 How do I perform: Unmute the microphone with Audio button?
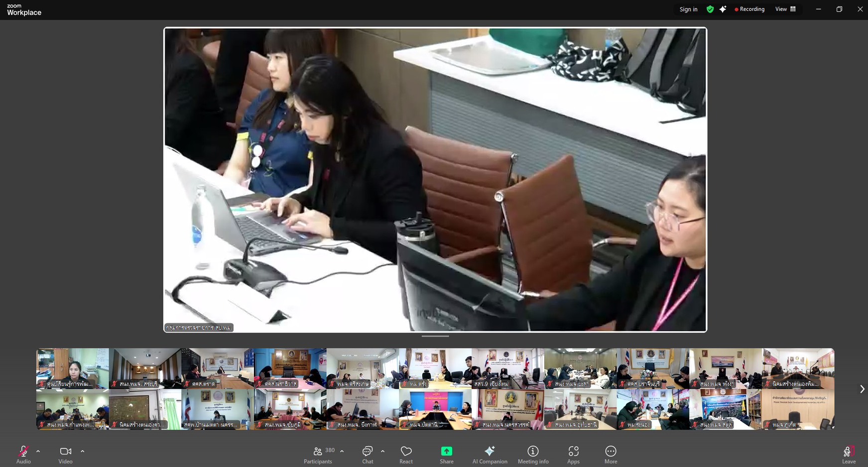click(23, 454)
